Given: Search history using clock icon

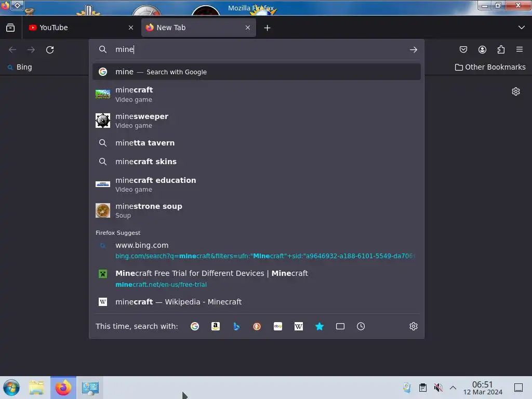Looking at the screenshot, I should click(361, 326).
